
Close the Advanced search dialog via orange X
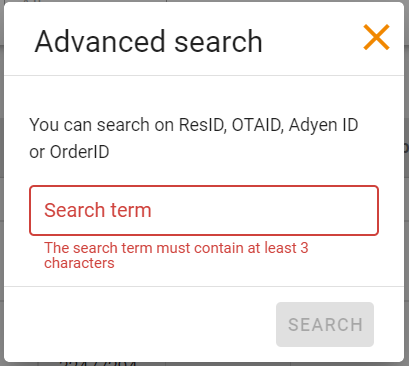376,37
